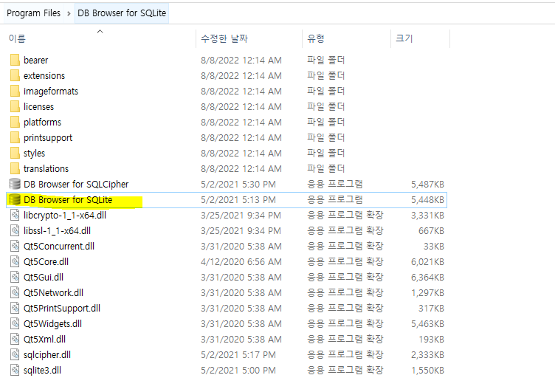Click the 5,448KB size value
555x392 pixels.
point(427,200)
